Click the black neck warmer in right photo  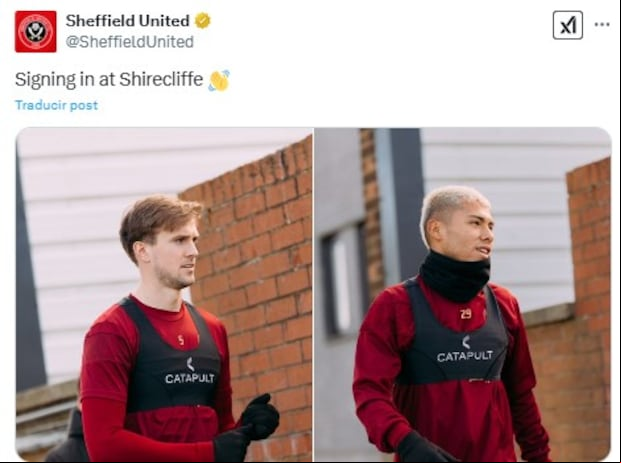click(x=455, y=276)
